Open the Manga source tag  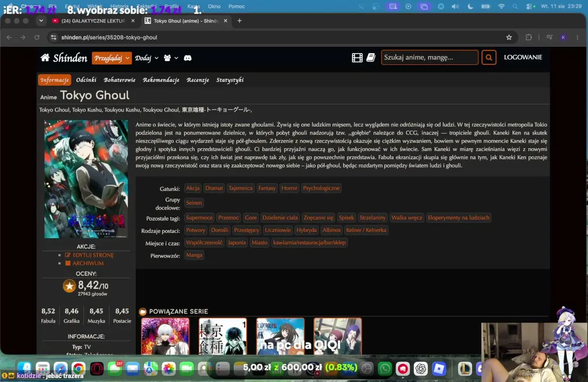click(x=194, y=255)
